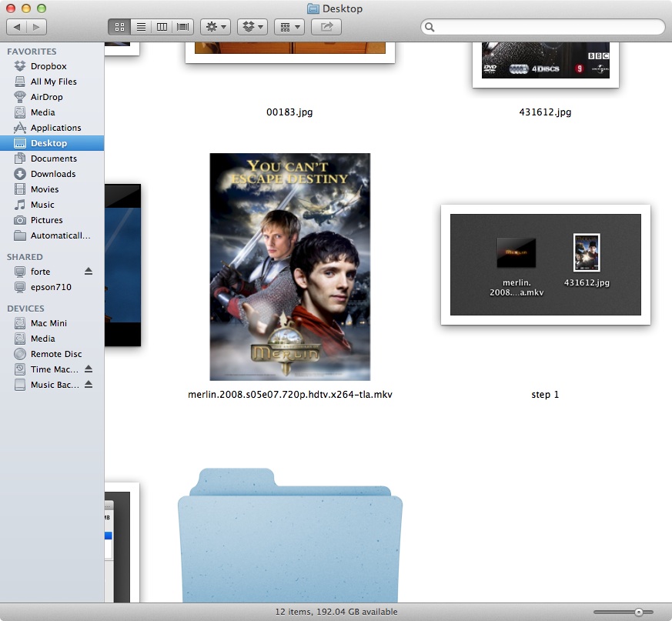This screenshot has width=672, height=621.
Task: Select the Time Mac… drive
Action: coord(47,369)
